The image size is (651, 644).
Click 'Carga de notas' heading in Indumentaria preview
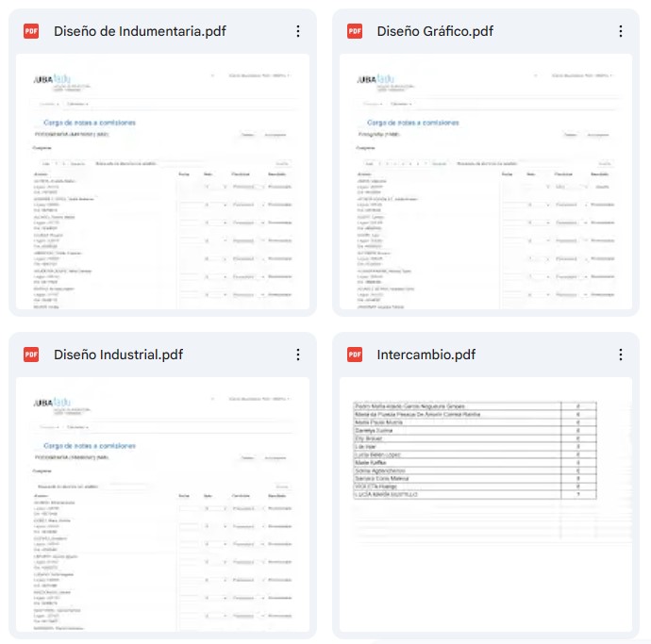coord(90,123)
